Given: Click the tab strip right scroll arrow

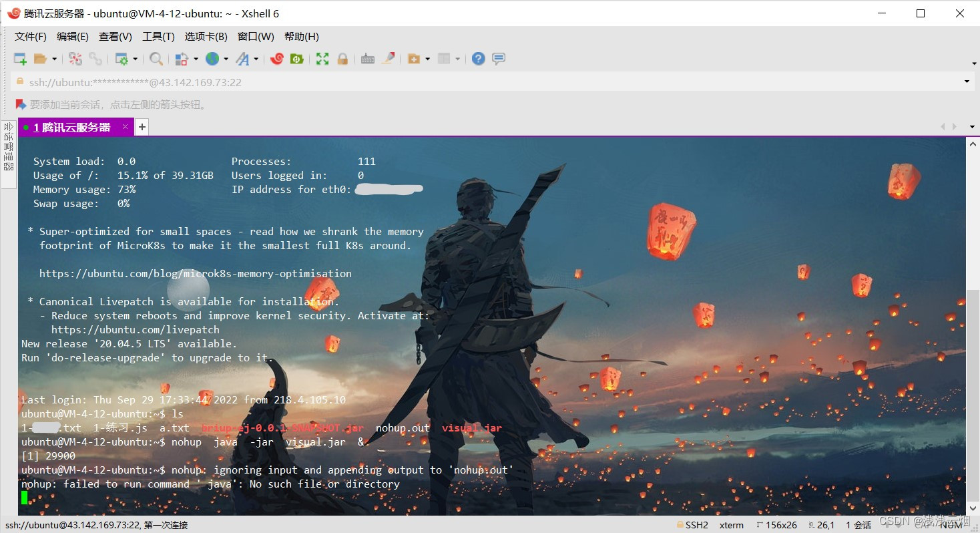Looking at the screenshot, I should (x=954, y=127).
